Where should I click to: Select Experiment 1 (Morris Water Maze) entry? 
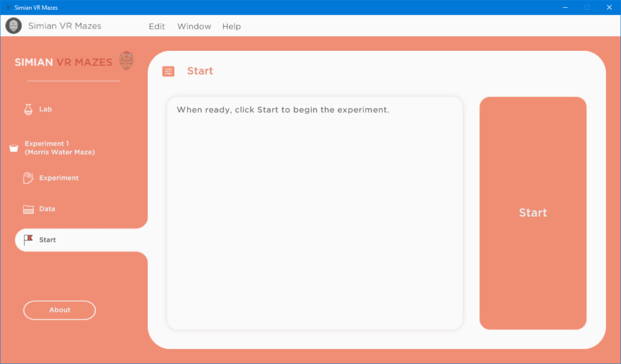coord(60,148)
